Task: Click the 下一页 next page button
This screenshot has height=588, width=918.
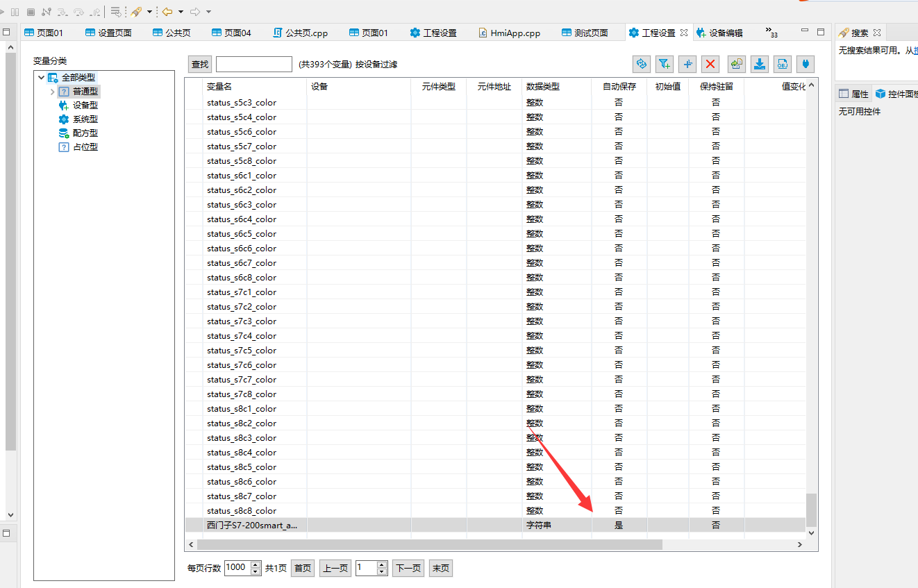Action: 408,568
